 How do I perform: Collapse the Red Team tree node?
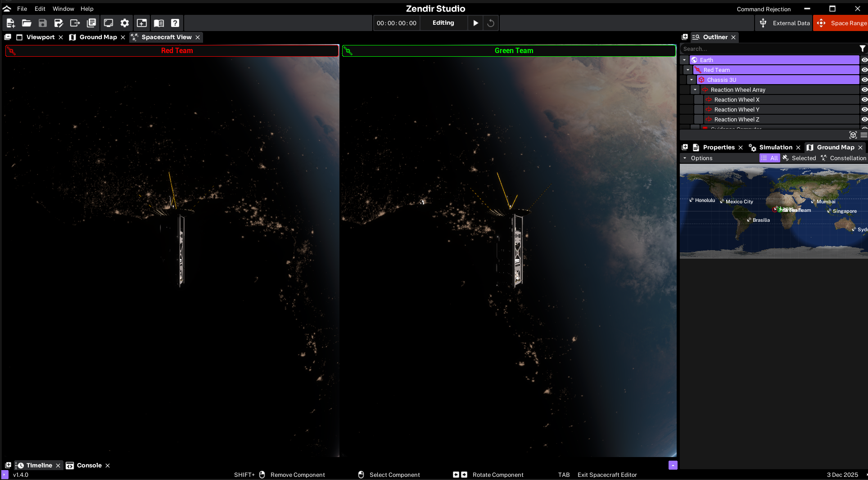click(x=688, y=70)
